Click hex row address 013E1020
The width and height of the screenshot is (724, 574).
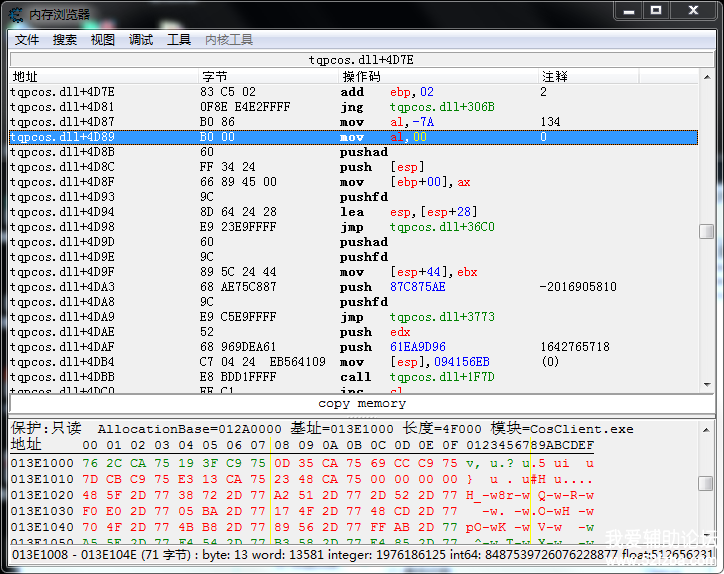tap(42, 495)
